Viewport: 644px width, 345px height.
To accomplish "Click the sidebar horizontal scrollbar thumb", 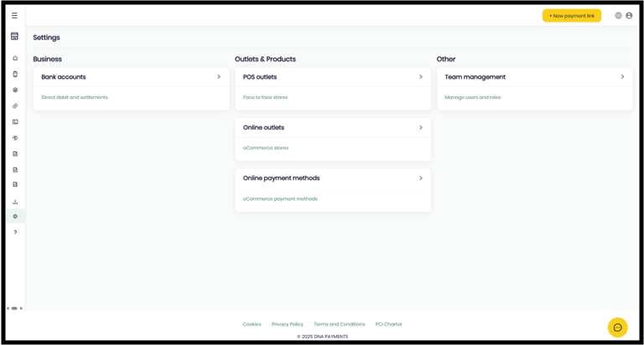I will [15, 308].
